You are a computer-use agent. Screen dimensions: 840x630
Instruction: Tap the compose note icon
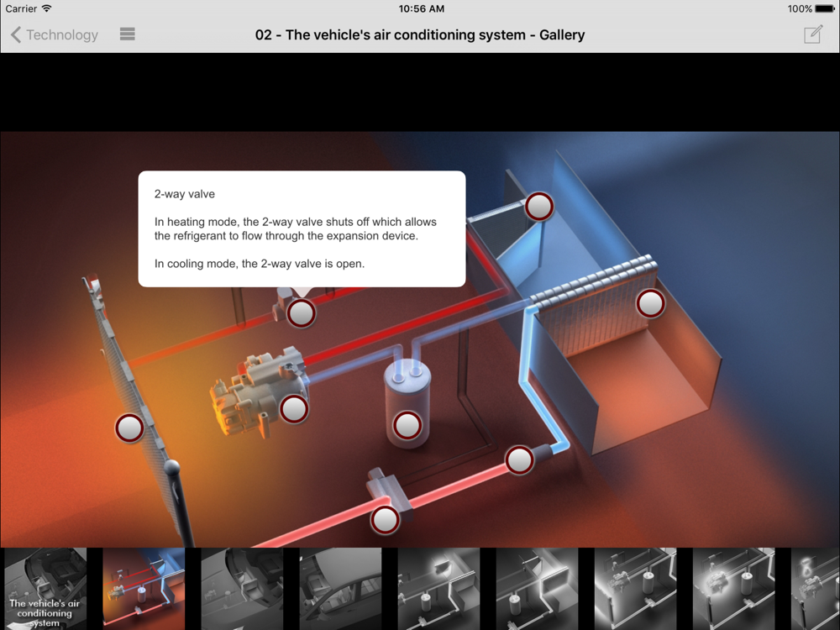(x=812, y=34)
